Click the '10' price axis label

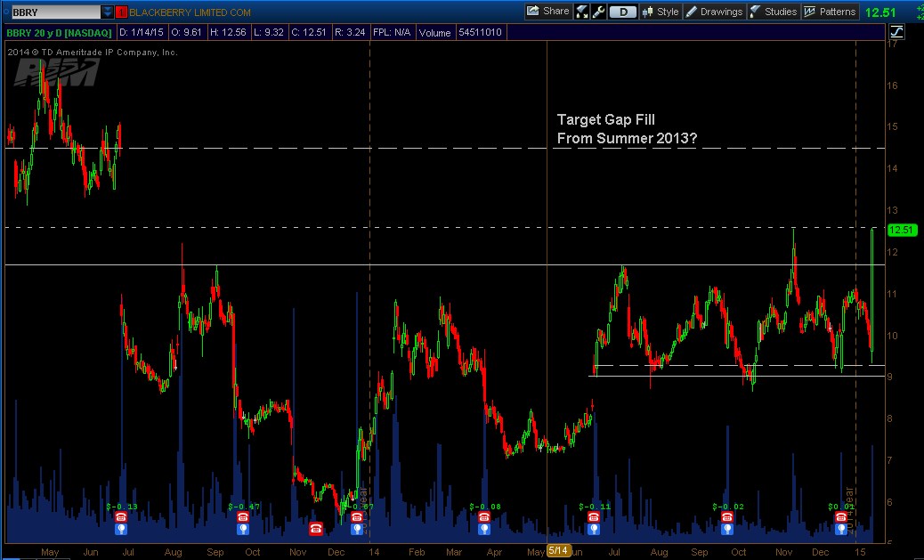(892, 336)
